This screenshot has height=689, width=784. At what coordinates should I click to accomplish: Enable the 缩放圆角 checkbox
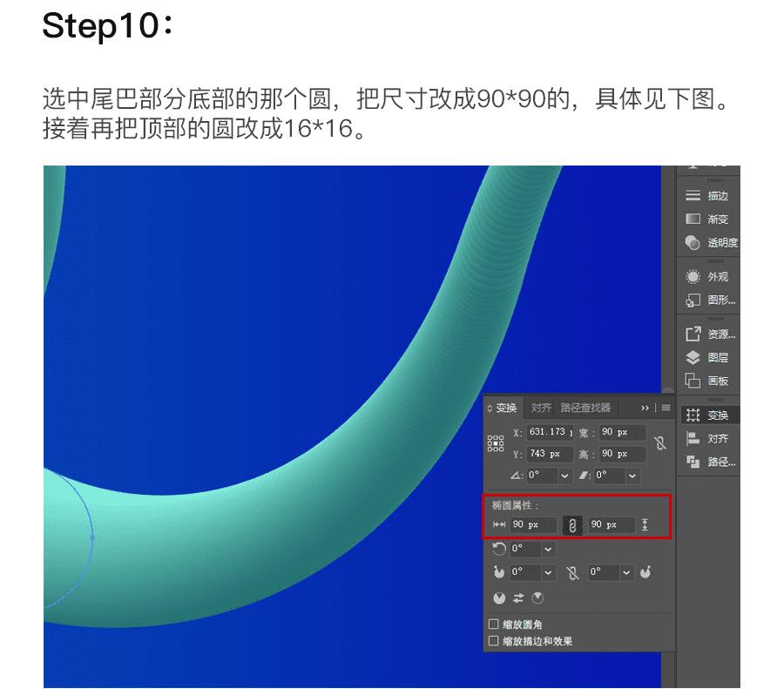[494, 624]
